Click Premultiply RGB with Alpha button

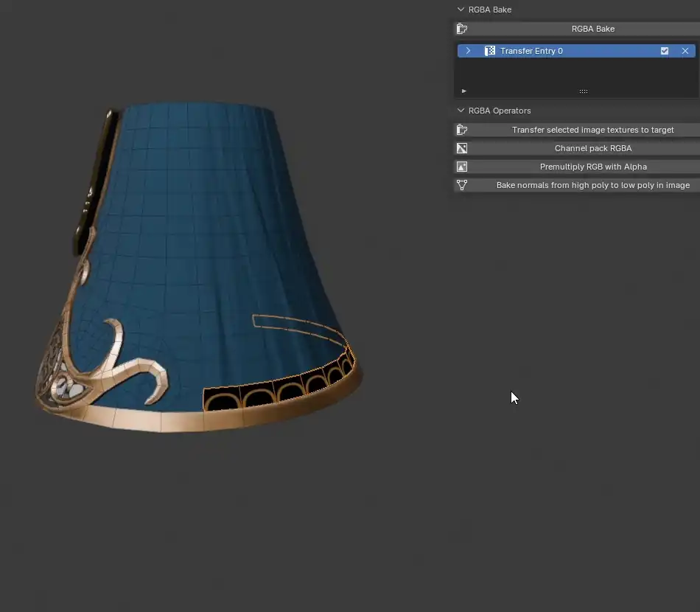(x=577, y=167)
